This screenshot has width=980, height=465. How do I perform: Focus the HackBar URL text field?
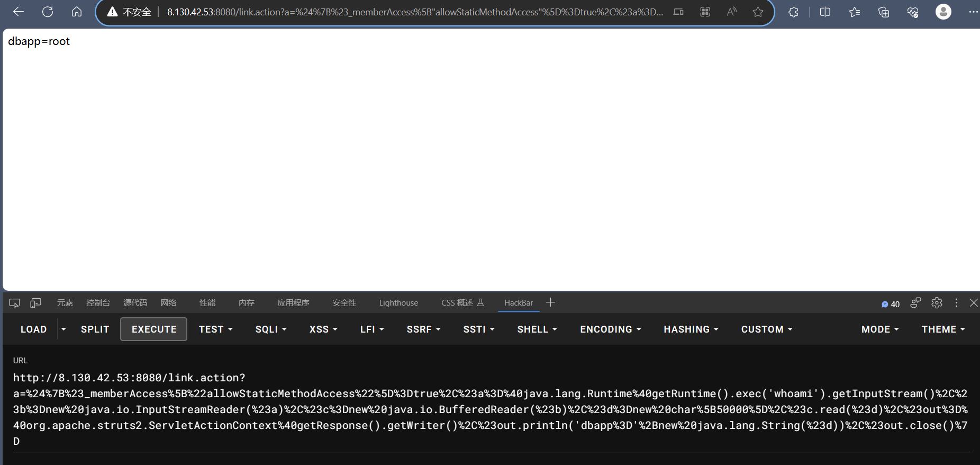493,409
